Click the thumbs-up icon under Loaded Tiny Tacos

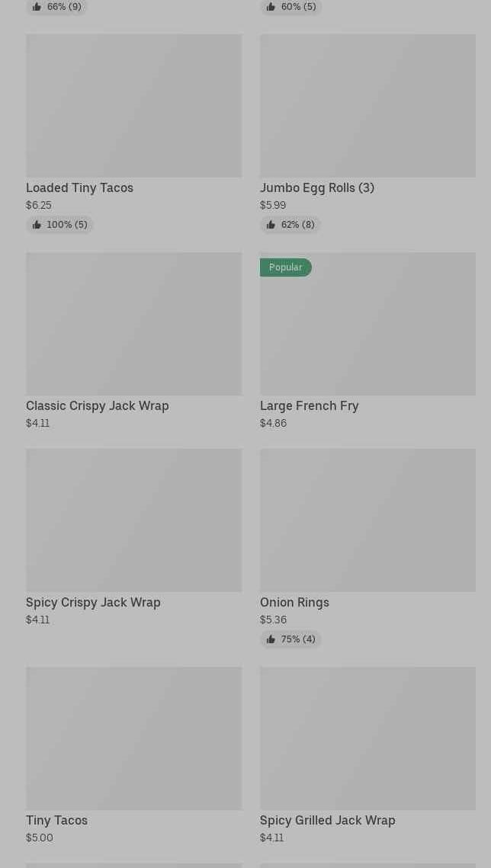pyautogui.click(x=37, y=225)
